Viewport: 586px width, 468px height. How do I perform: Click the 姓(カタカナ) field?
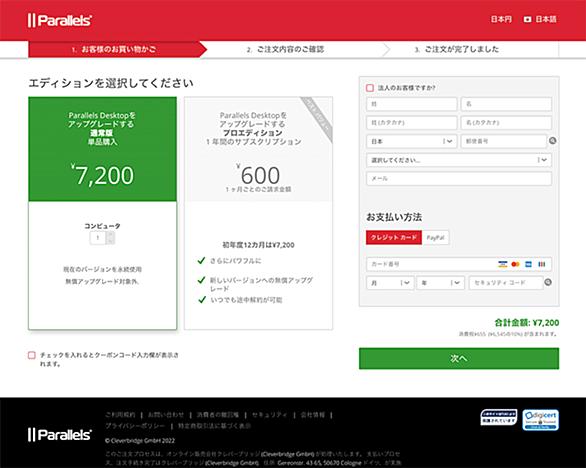[411, 123]
